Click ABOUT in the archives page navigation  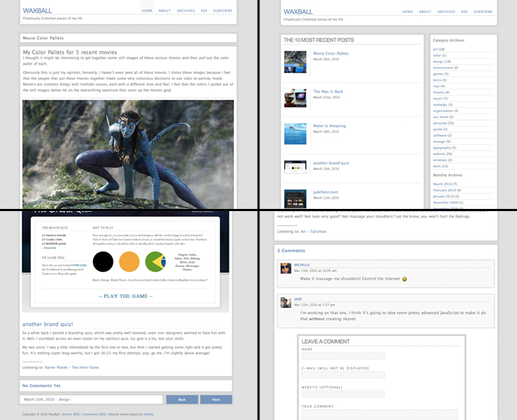point(425,11)
